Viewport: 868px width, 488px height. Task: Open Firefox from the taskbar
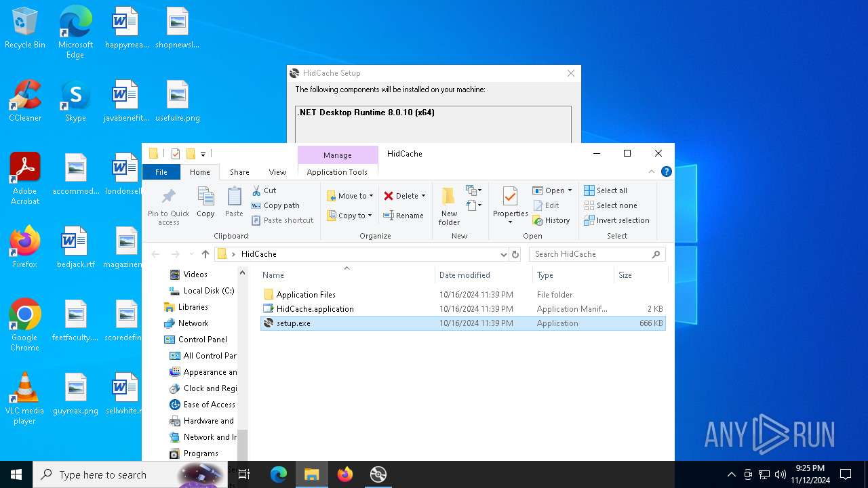[345, 474]
